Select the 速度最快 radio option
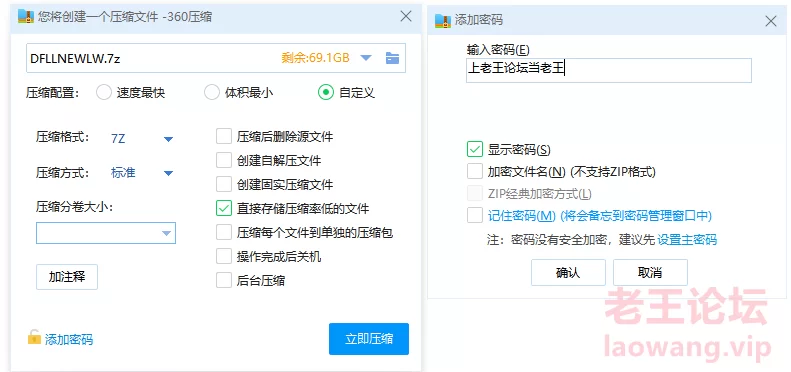This screenshot has width=791, height=372. pos(103,93)
